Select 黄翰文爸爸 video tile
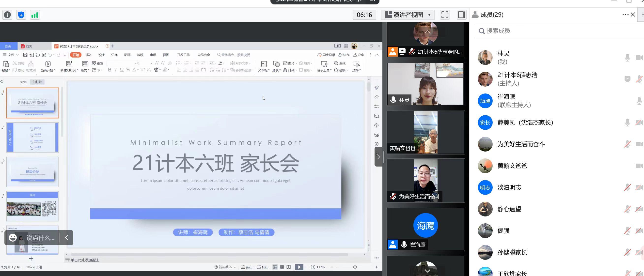Image resolution: width=644 pixels, height=276 pixels. 426,132
